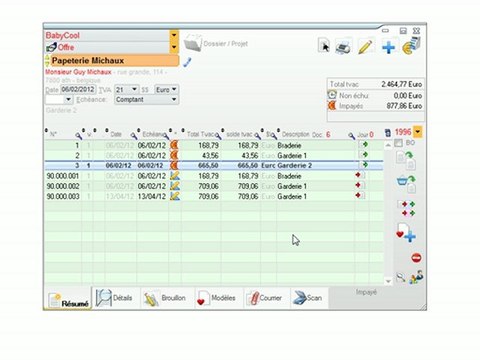The width and height of the screenshot is (480, 360).
Task: Select the row 1 Braderie description
Action: [289, 145]
